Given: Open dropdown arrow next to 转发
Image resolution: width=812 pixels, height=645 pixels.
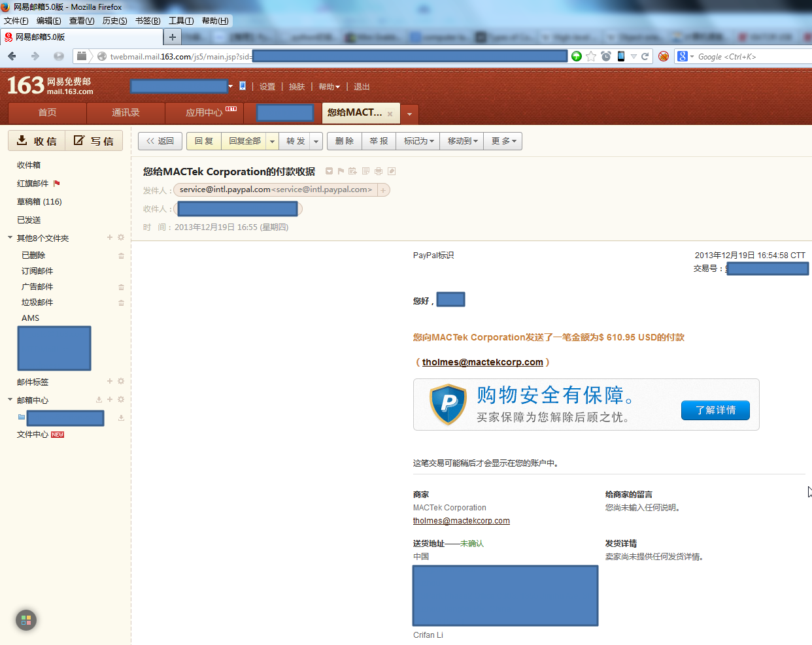Looking at the screenshot, I should [316, 141].
